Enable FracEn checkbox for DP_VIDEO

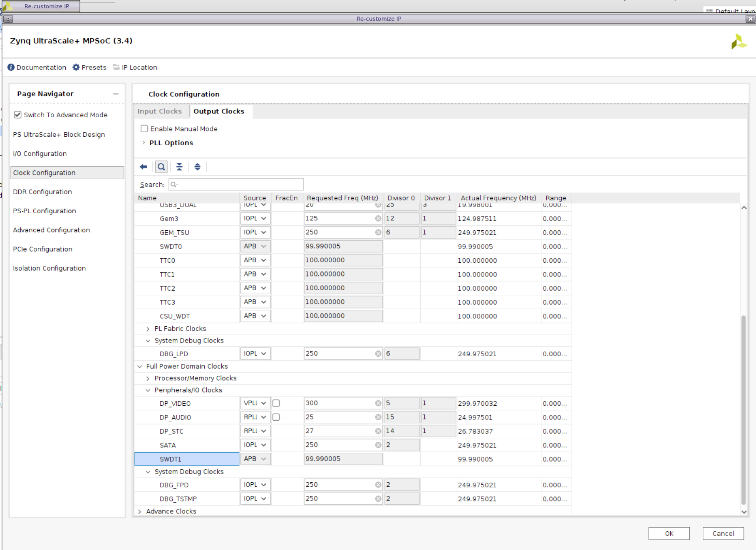pyautogui.click(x=276, y=403)
